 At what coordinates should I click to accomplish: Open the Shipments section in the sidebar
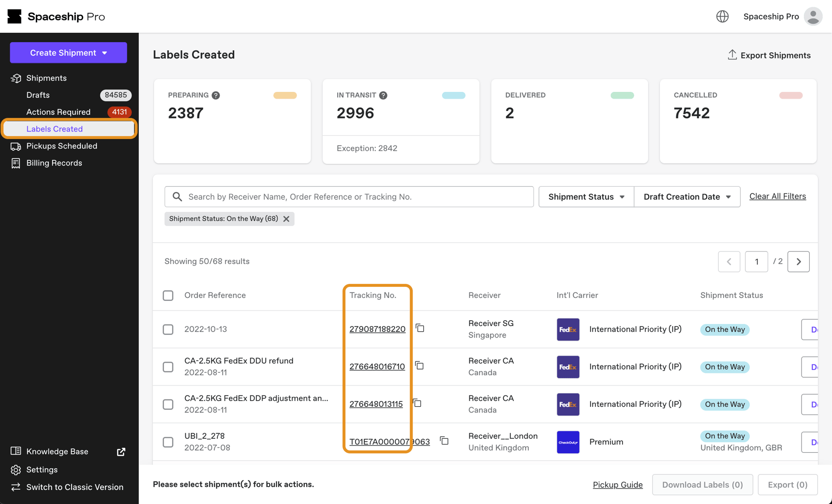[x=46, y=78]
